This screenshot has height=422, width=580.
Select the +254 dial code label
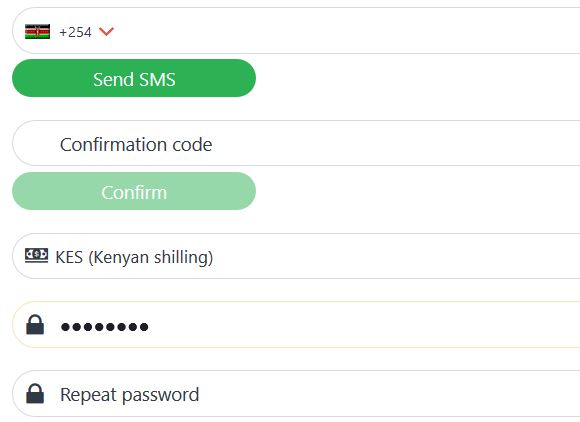point(75,32)
